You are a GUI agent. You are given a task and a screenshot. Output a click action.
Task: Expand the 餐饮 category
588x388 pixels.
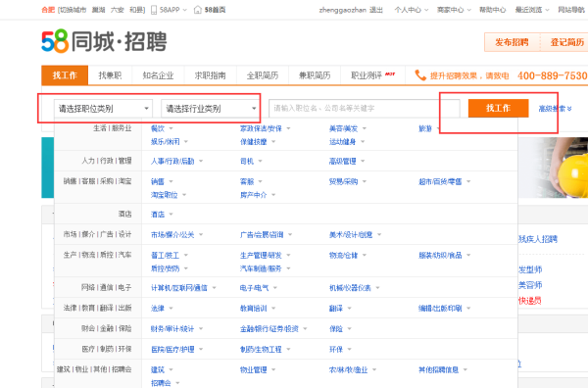162,128
